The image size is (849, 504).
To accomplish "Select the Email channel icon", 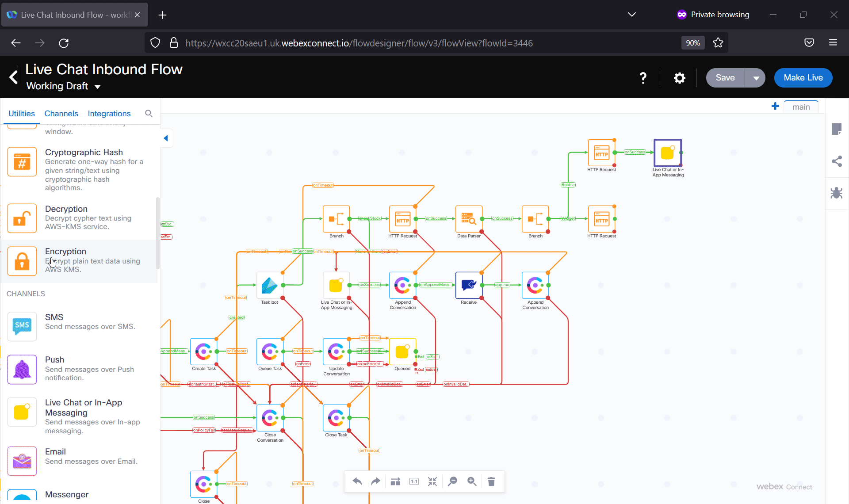I will (22, 461).
